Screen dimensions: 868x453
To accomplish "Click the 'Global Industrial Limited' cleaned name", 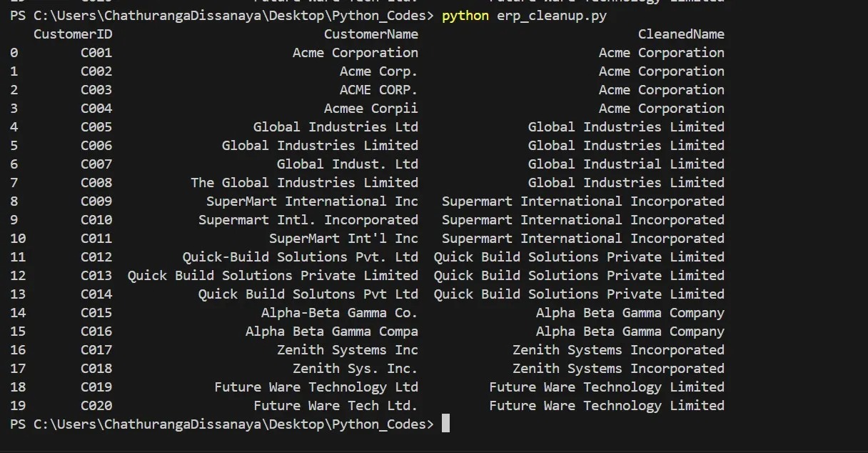I will [626, 164].
